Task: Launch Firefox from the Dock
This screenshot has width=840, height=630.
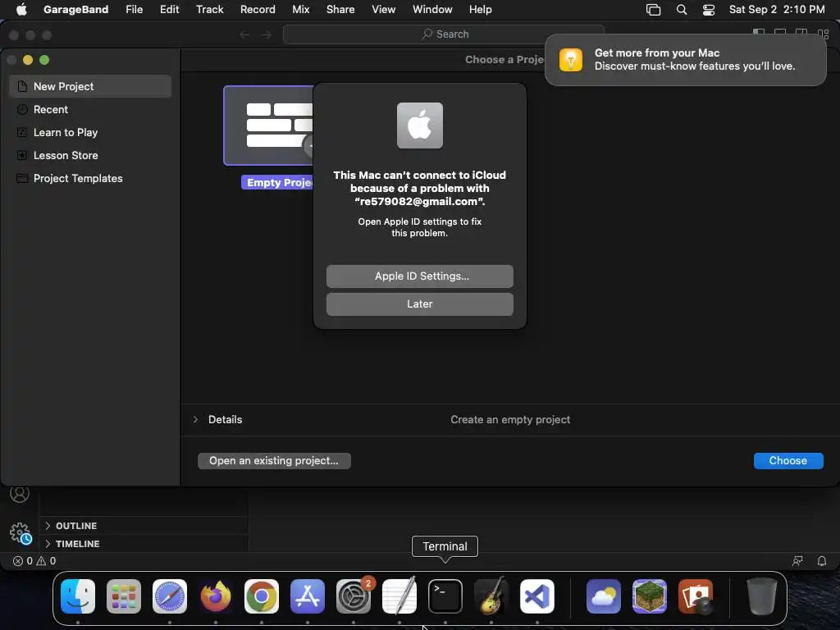Action: tap(216, 596)
